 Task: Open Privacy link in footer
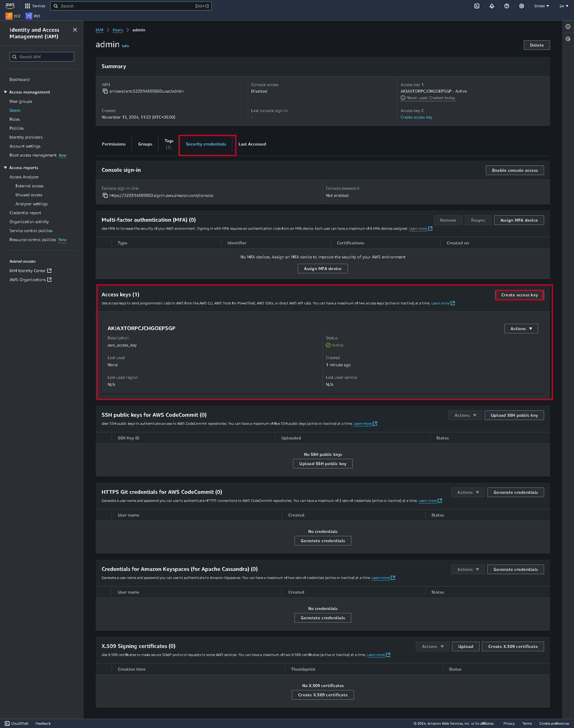(x=509, y=723)
